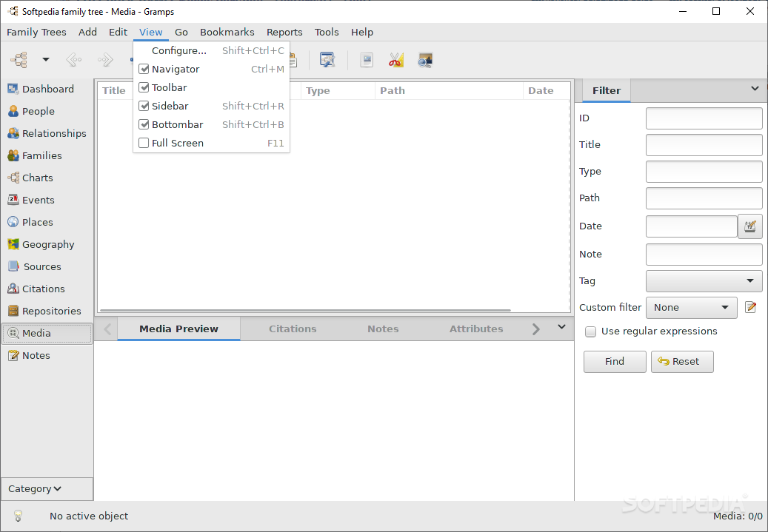
Task: Open the Tag combo box
Action: (704, 281)
